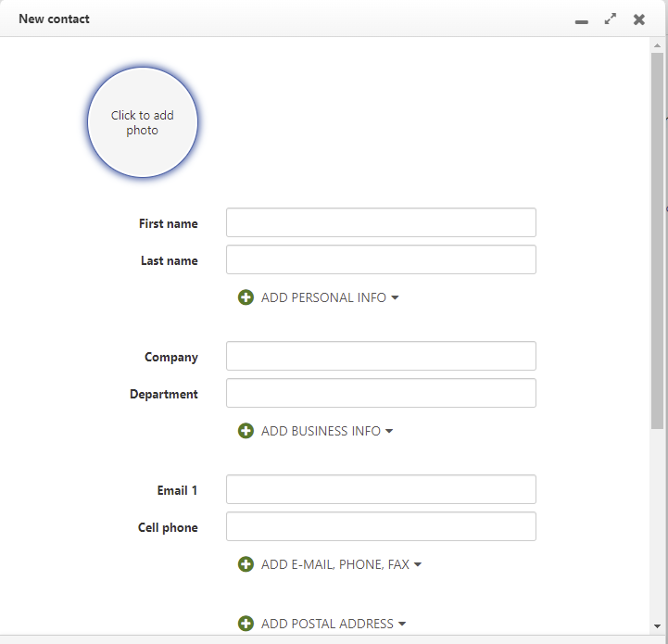Select the Company input field
This screenshot has height=644, width=668.
tap(381, 356)
